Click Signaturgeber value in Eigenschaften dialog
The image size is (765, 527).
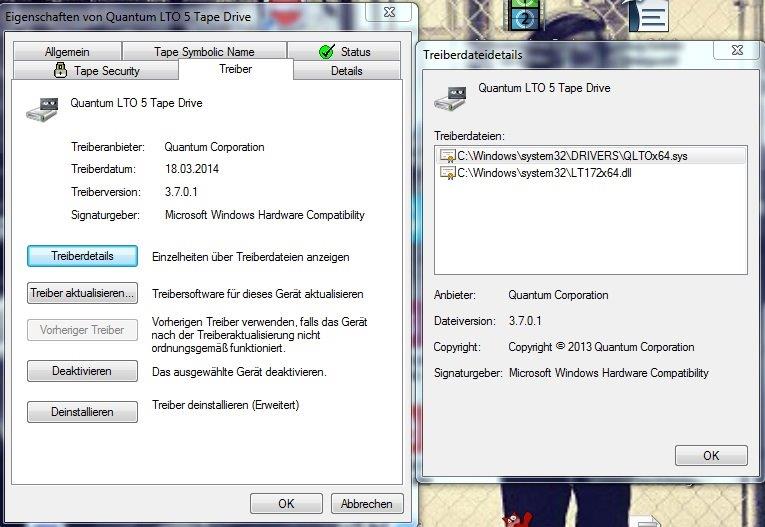click(x=264, y=215)
